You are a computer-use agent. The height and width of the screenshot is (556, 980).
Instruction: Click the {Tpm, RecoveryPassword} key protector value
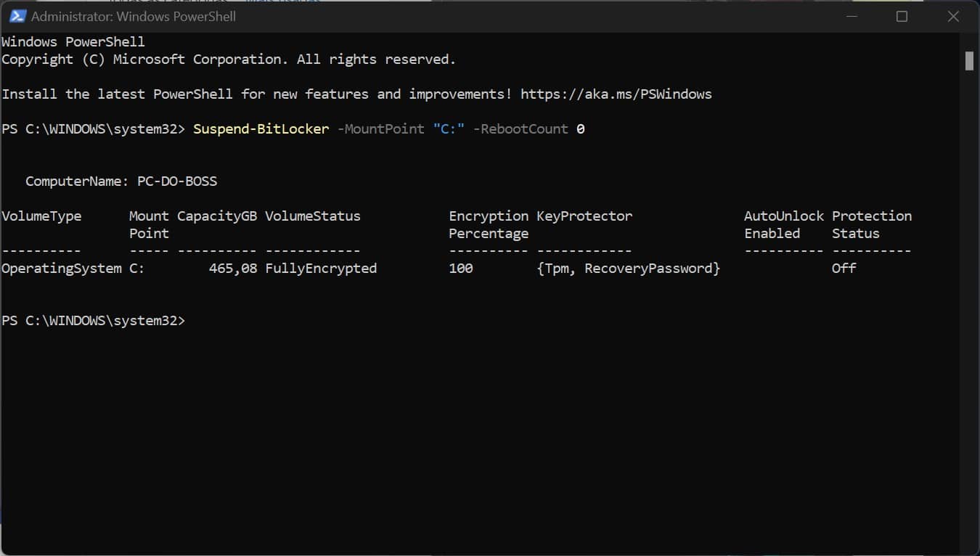[628, 269]
